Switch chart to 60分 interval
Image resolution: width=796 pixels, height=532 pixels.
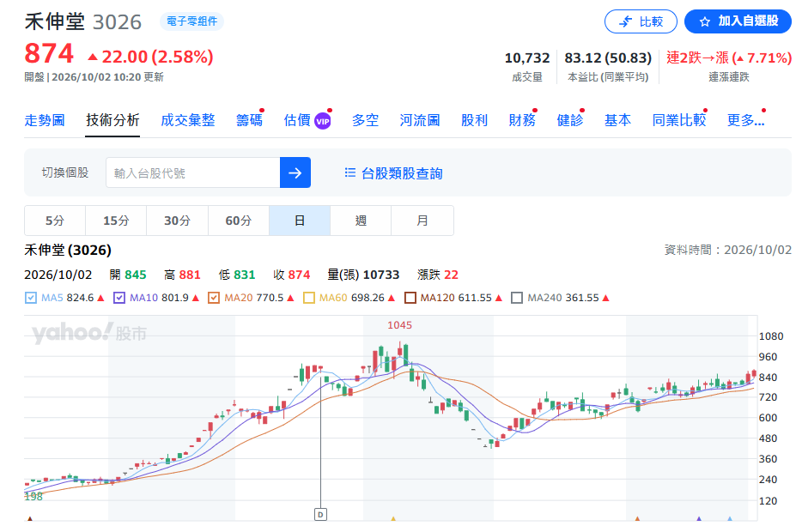pos(239,221)
